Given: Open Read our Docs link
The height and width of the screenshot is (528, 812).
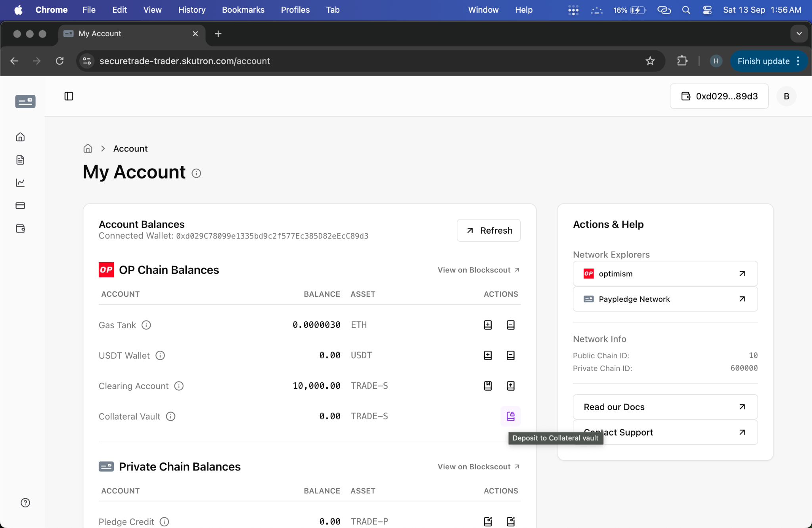Looking at the screenshot, I should [665, 407].
